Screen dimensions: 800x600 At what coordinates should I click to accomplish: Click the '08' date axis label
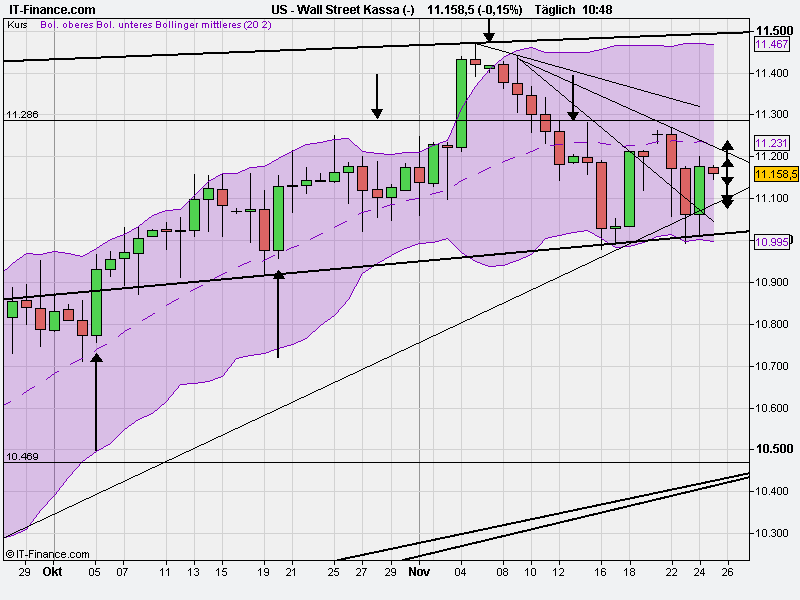tap(503, 572)
